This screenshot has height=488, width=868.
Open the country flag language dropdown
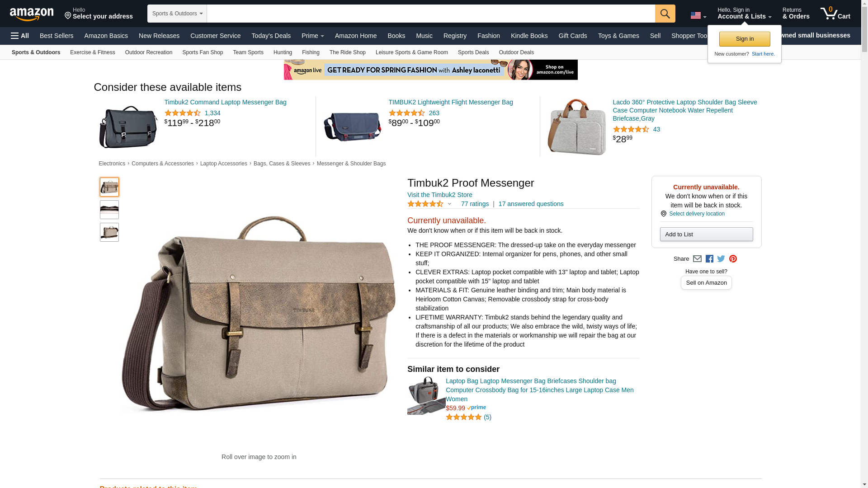coord(698,15)
